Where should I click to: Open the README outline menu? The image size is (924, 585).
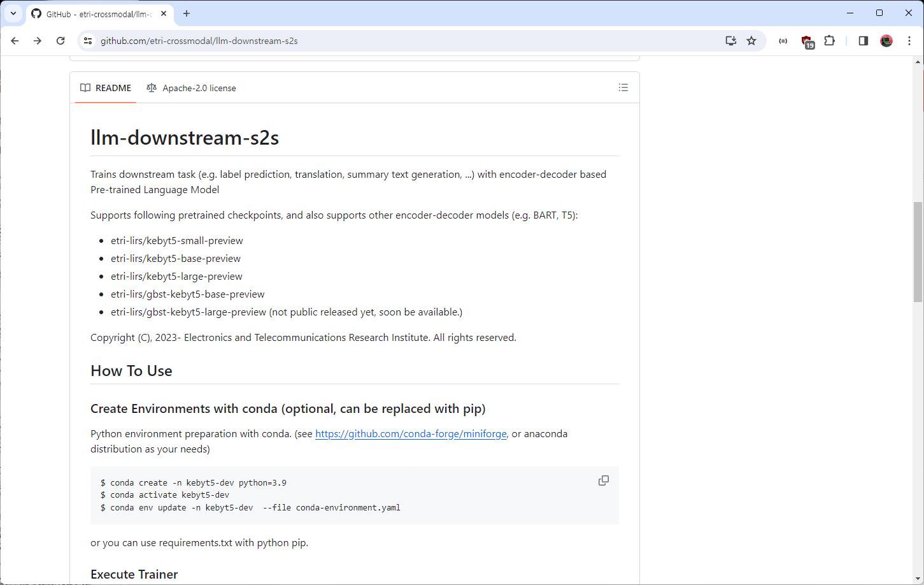click(x=623, y=87)
